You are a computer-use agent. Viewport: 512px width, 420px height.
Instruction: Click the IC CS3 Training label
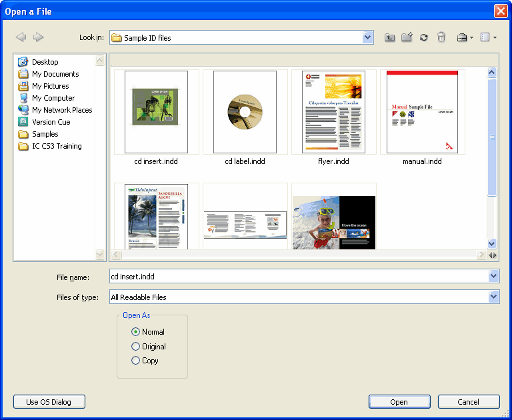(57, 146)
